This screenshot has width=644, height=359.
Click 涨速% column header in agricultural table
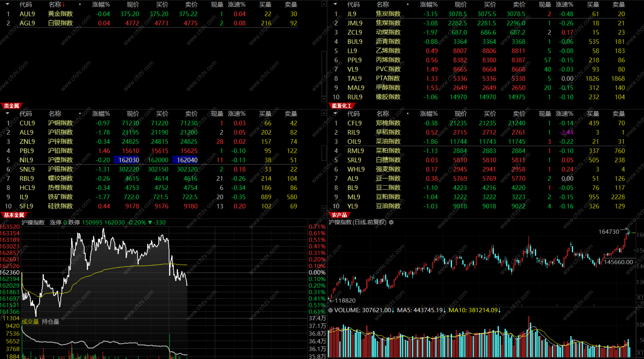[564, 114]
